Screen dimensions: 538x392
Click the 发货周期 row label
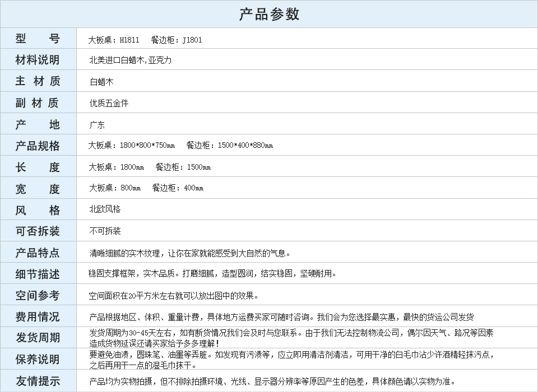click(x=38, y=338)
